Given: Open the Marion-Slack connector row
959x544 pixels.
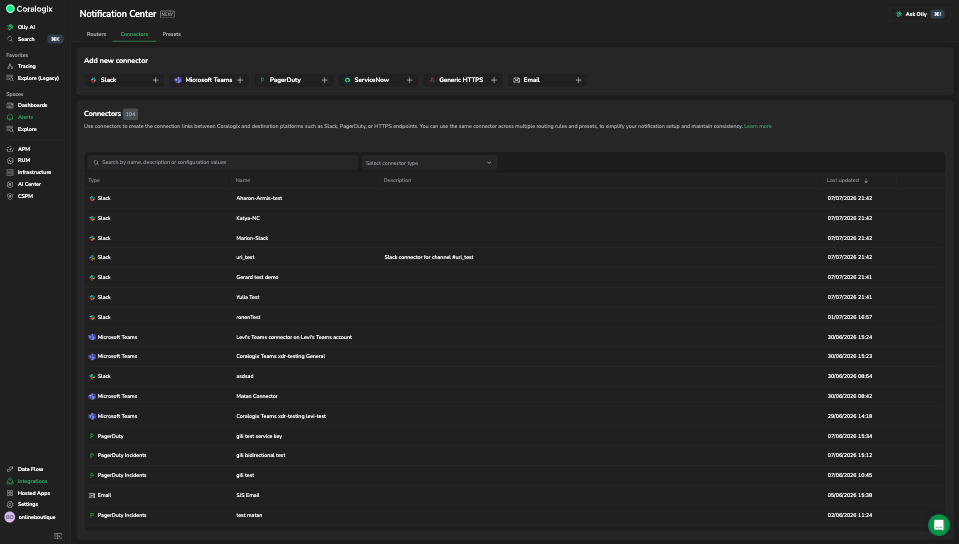Looking at the screenshot, I should click(515, 238).
